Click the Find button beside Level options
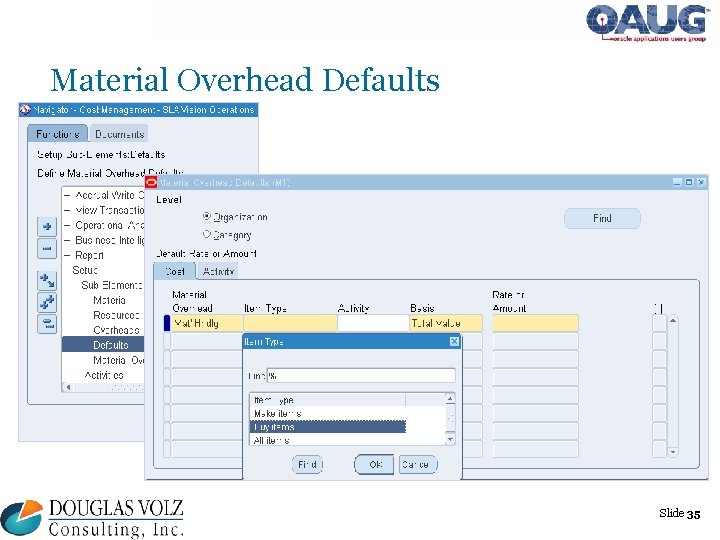Screen dimensions: 720x540 [x=602, y=218]
